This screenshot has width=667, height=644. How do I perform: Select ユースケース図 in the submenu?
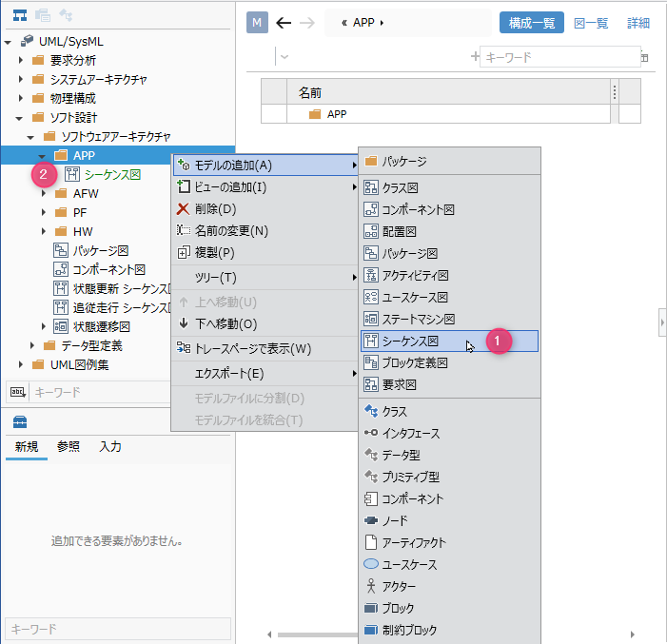(x=449, y=298)
